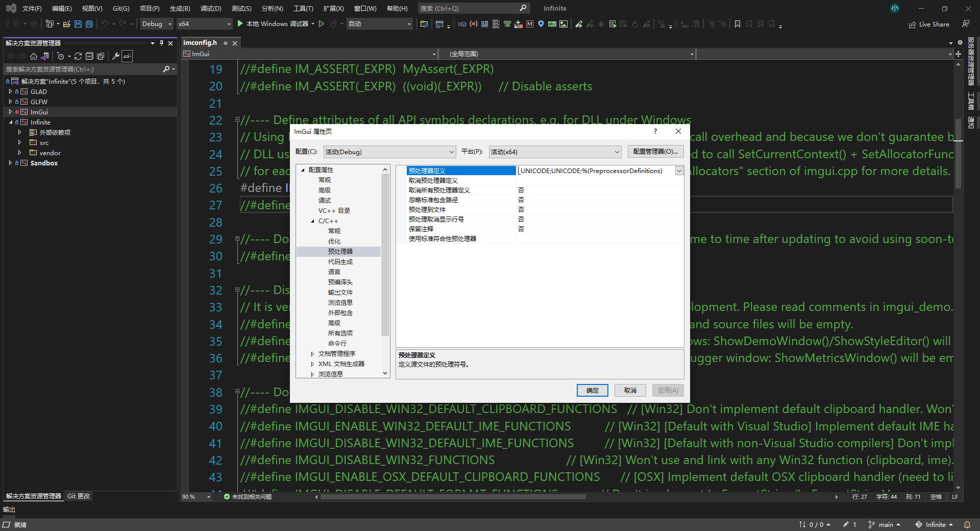Viewport: 980px width, 531px height.
Task: Click the 确定 button
Action: [593, 391]
